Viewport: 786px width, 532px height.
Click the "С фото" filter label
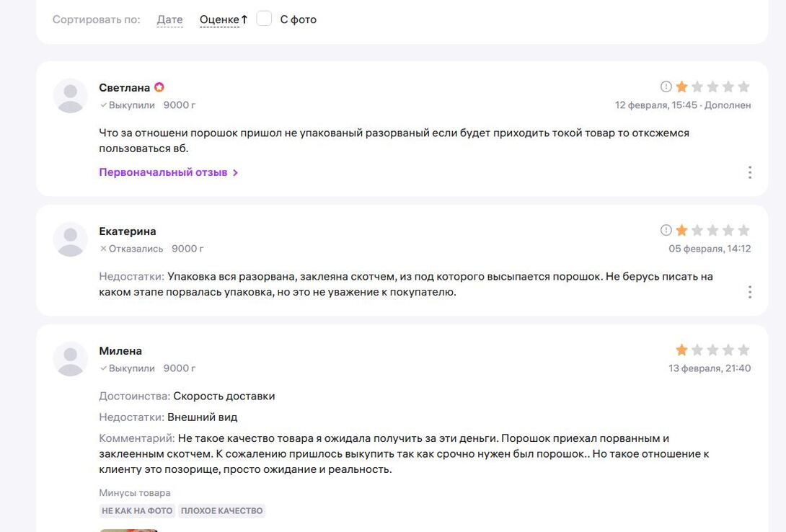click(298, 19)
